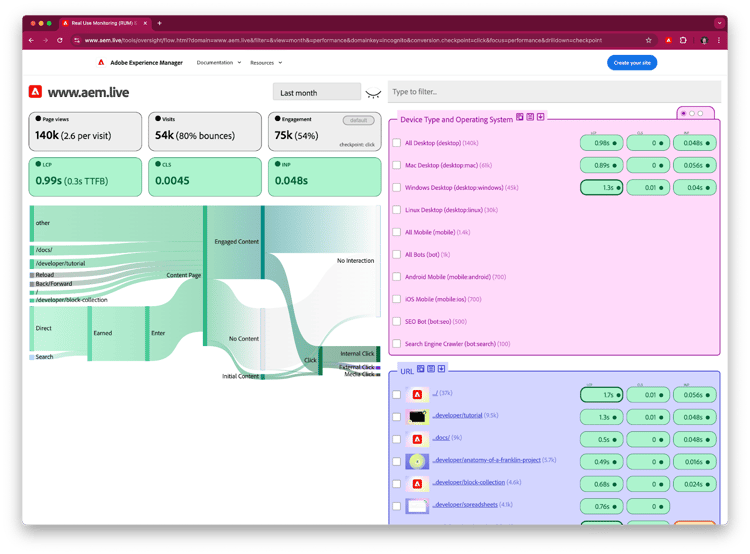This screenshot has width=750, height=554.
Task: Click the root URL LCP 1.7s badge
Action: coord(601,395)
